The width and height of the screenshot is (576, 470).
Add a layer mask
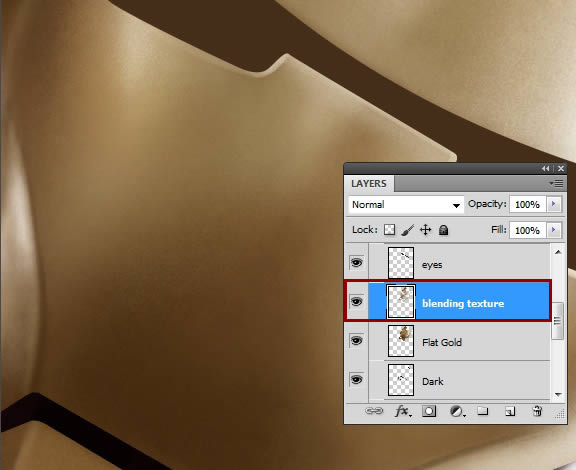point(429,411)
